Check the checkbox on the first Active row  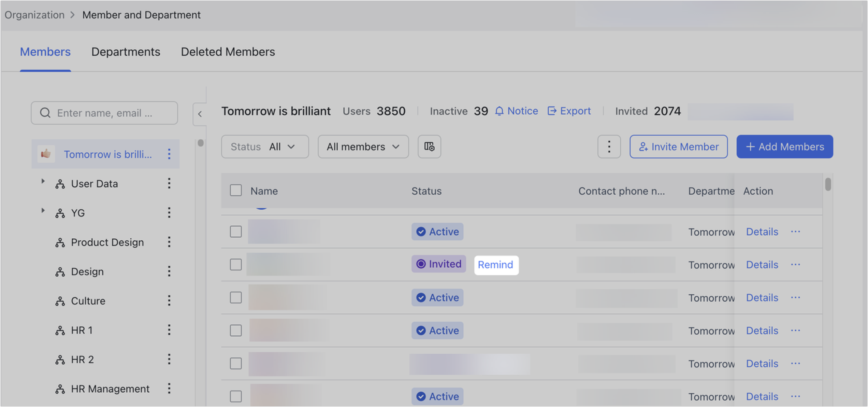236,231
